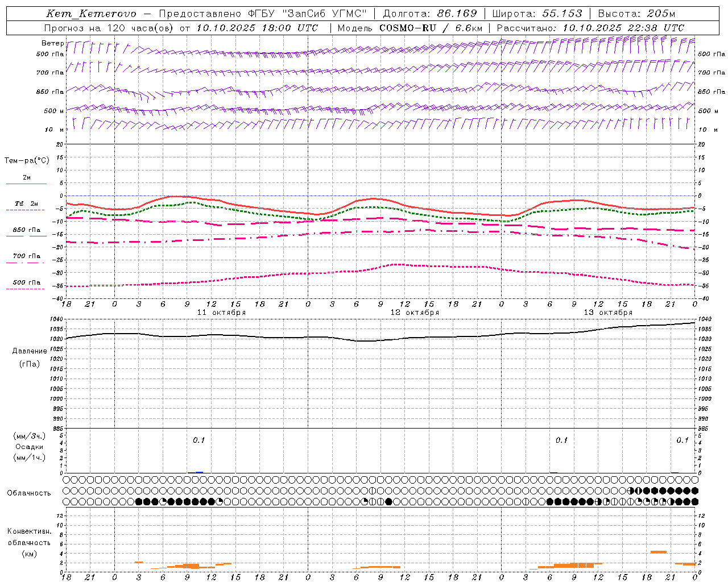Click the 'Долгота: 86.169' longitude value
728x582 pixels.
429,14
